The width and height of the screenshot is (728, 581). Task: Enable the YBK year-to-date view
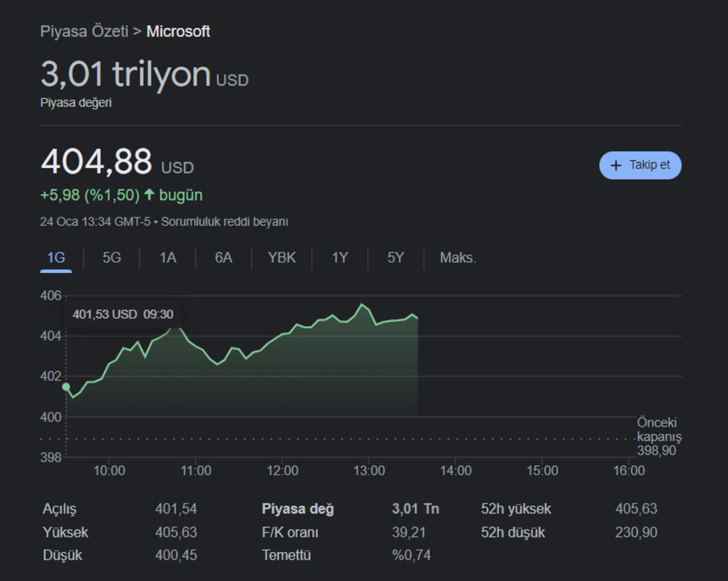[x=281, y=257]
